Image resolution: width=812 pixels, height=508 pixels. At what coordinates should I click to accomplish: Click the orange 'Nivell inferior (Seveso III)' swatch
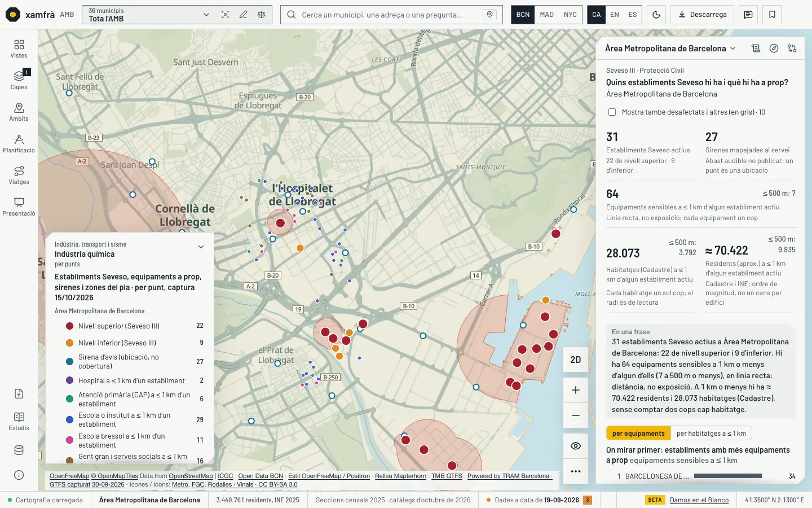coord(70,343)
